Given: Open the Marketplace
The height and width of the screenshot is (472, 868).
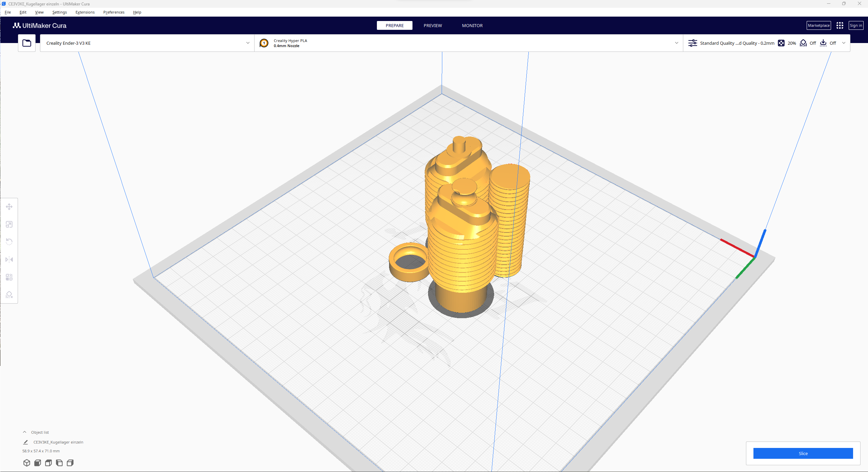Looking at the screenshot, I should point(819,25).
